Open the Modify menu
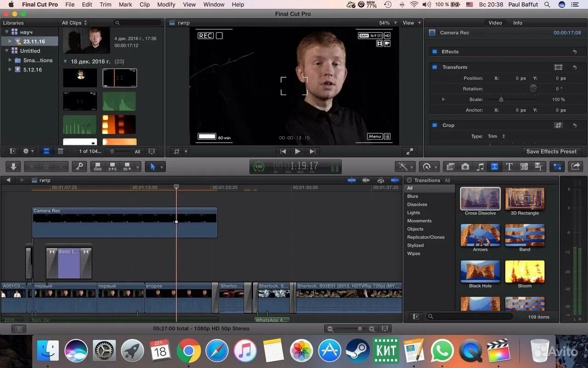 point(166,5)
